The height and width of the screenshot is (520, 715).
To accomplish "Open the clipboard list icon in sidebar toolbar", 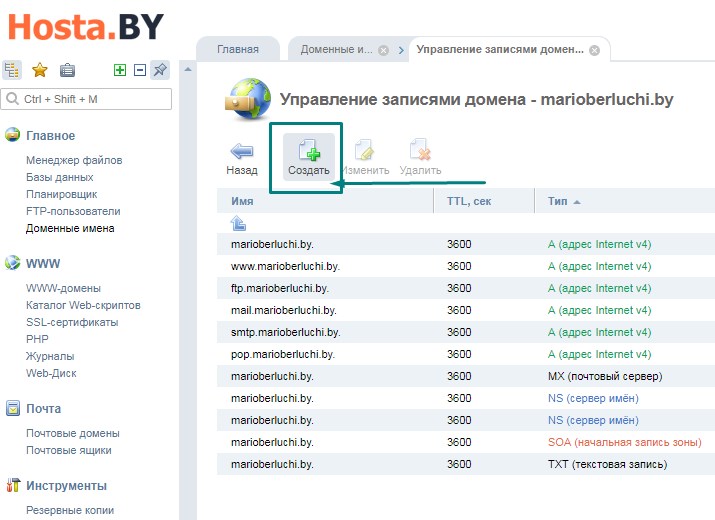I will [x=67, y=70].
